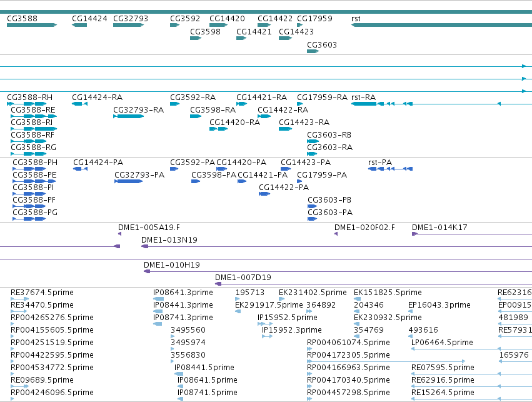Click the rst gene label
The width and height of the screenshot is (532, 402).
point(356,19)
